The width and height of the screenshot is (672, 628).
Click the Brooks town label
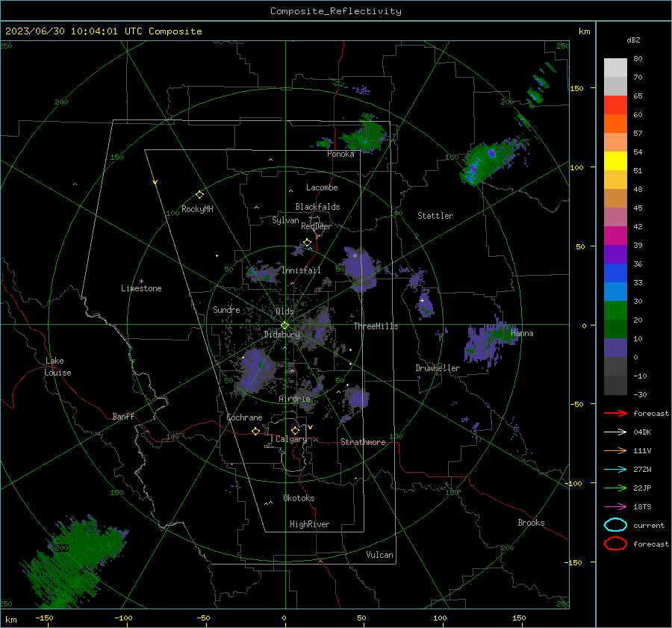pos(531,523)
